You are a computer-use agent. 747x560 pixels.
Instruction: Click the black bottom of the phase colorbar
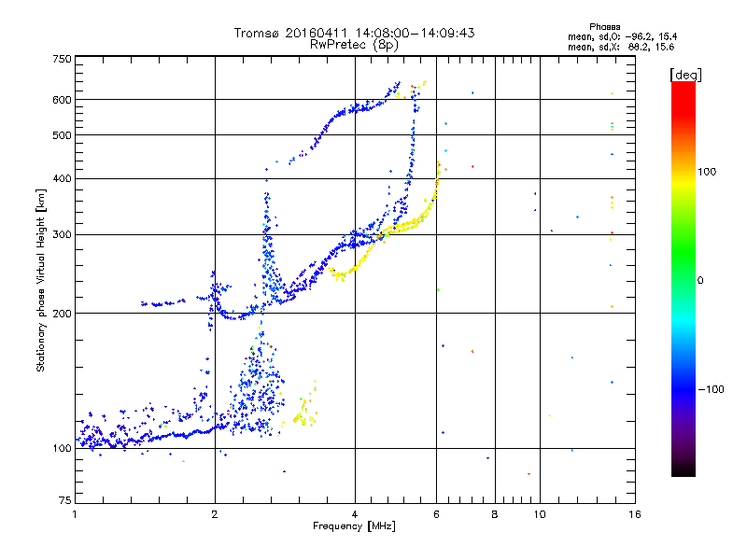point(684,469)
